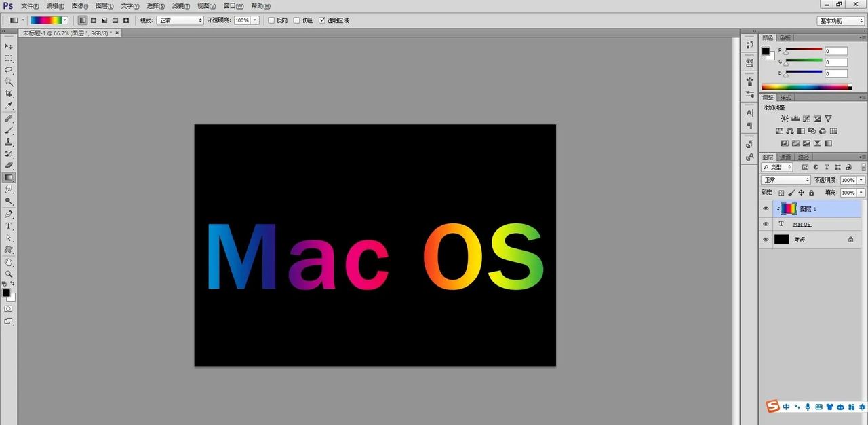Toggle lock transparent pixels
Screen dimensions: 868x425
point(781,193)
